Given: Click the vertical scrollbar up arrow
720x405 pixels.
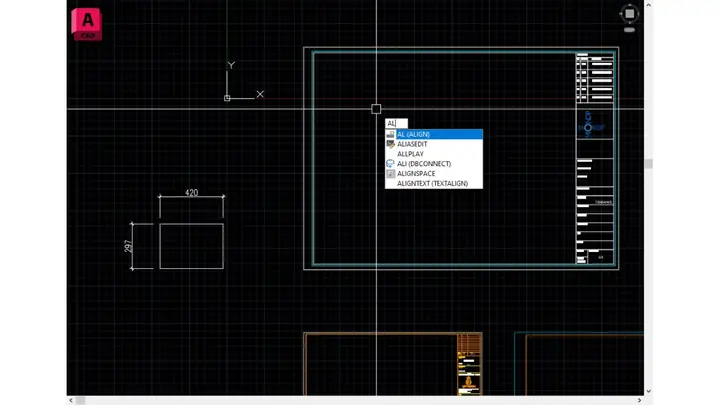Looking at the screenshot, I should click(x=648, y=5).
